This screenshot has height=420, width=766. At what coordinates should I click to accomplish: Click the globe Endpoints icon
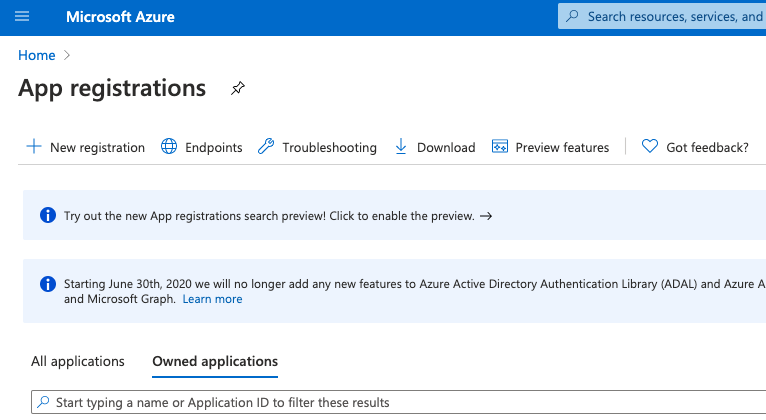(x=169, y=147)
